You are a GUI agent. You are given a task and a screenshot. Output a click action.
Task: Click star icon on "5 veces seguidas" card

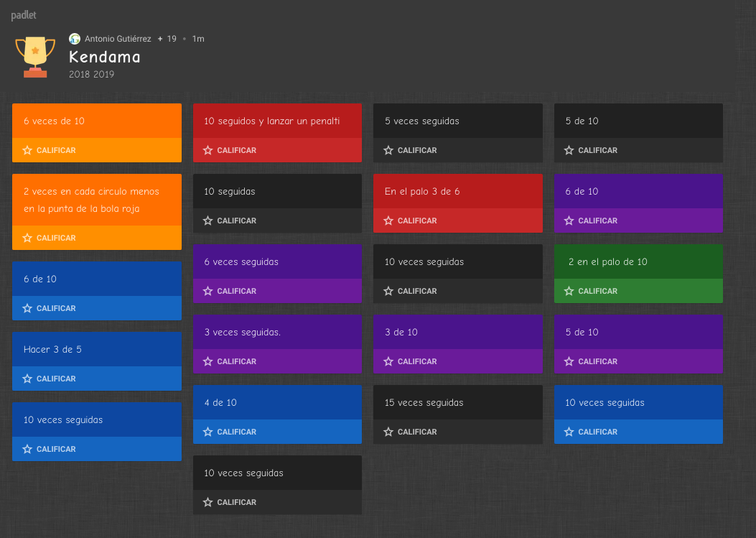click(x=388, y=150)
